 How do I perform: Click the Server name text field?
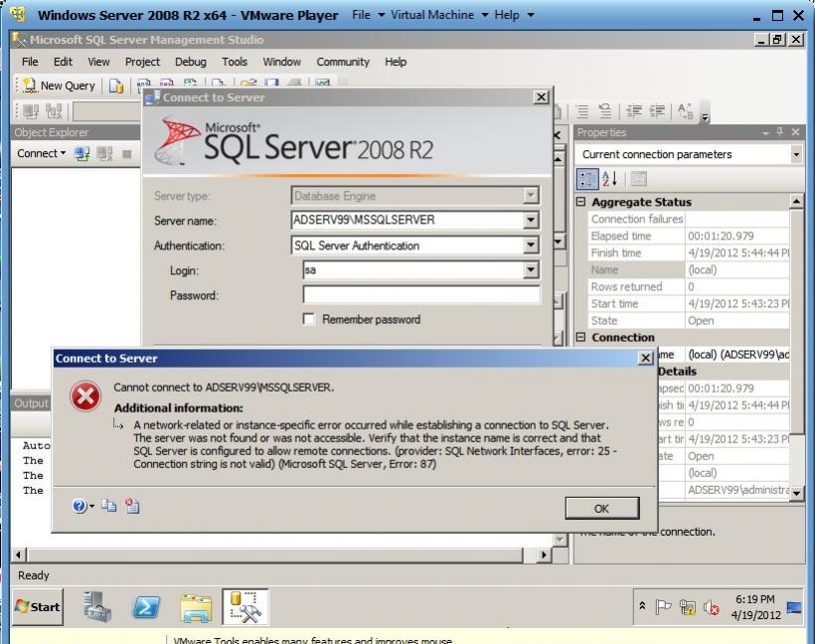(407, 220)
